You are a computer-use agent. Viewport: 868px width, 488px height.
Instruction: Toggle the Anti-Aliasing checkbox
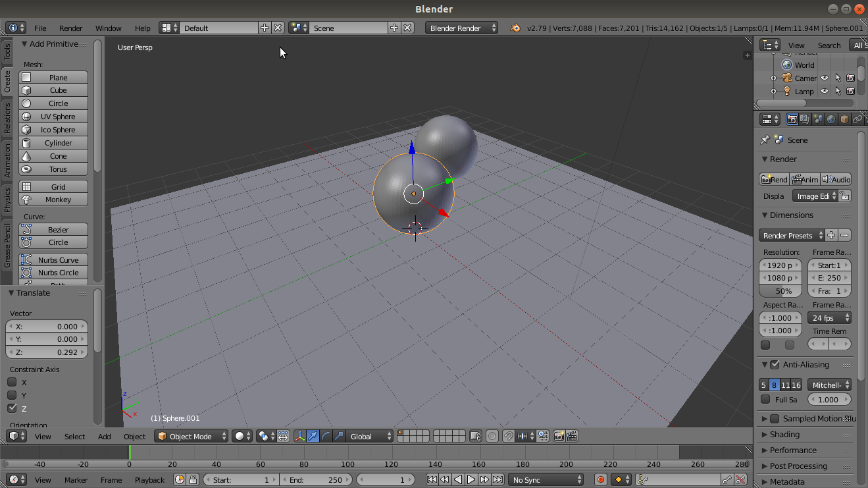[775, 365]
